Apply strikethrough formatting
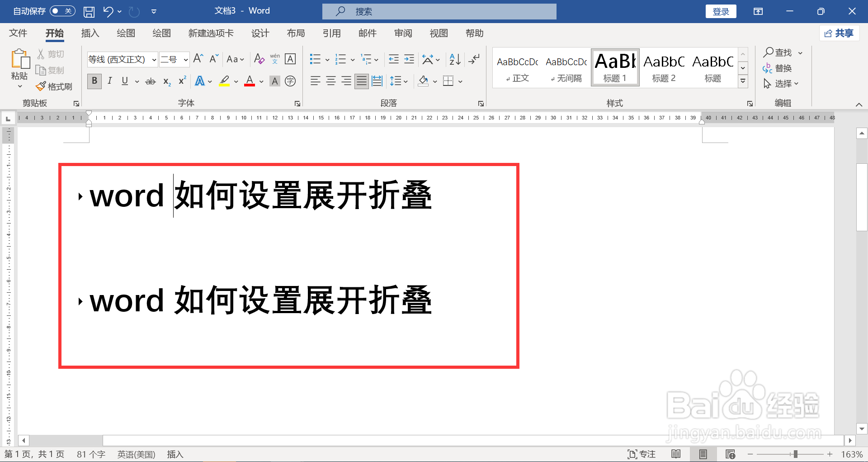Viewport: 868px width, 462px height. point(151,81)
